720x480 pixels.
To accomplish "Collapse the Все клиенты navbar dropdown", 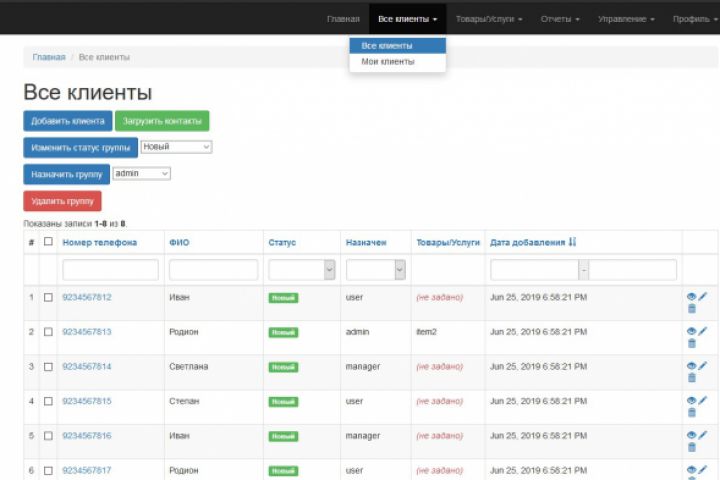I will pyautogui.click(x=407, y=19).
